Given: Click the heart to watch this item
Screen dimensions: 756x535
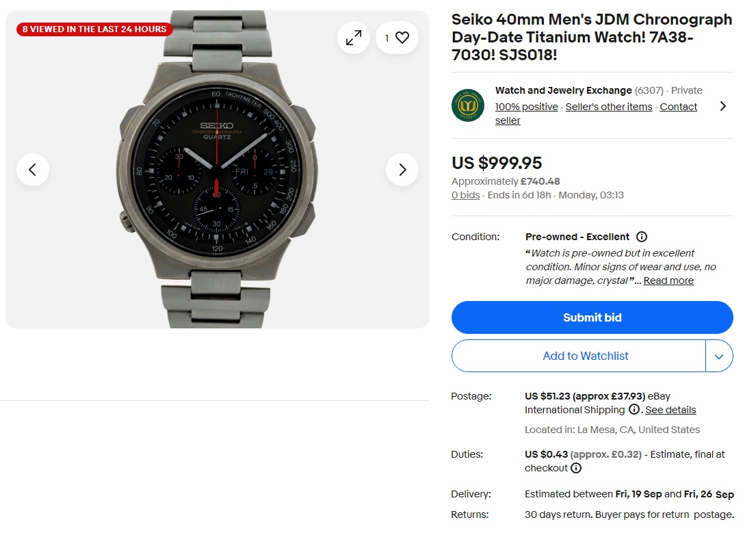Looking at the screenshot, I should click(403, 38).
